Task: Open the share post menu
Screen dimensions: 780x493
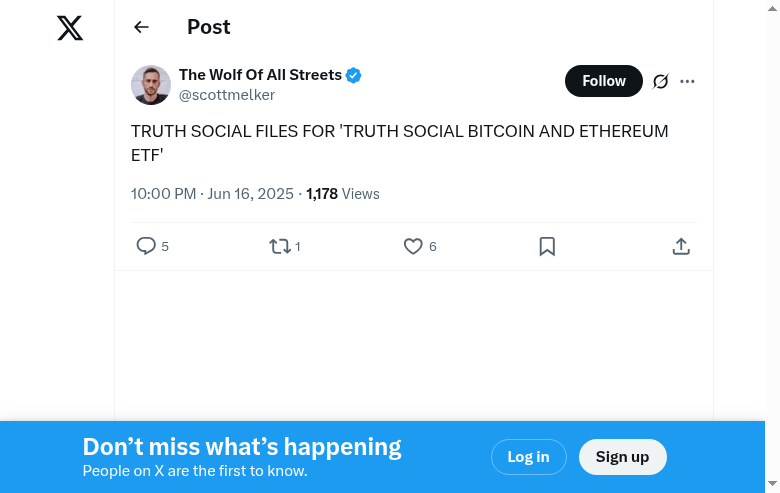Action: point(681,246)
